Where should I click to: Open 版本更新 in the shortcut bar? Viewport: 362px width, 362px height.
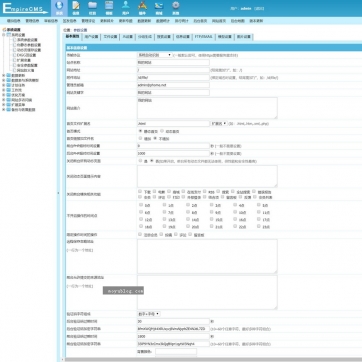pos(256,21)
